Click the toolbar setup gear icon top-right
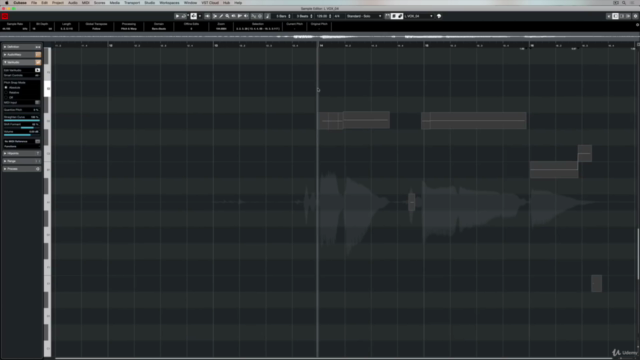Image resolution: width=640 pixels, height=360 pixels. coord(635,16)
